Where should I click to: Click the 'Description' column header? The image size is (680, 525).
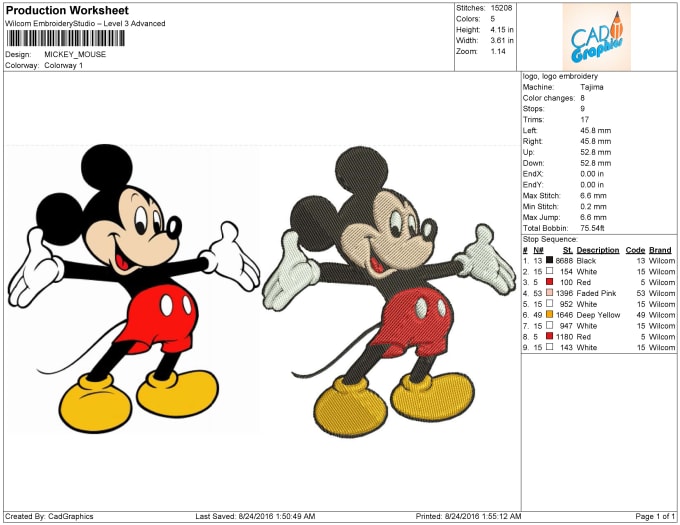pos(598,250)
